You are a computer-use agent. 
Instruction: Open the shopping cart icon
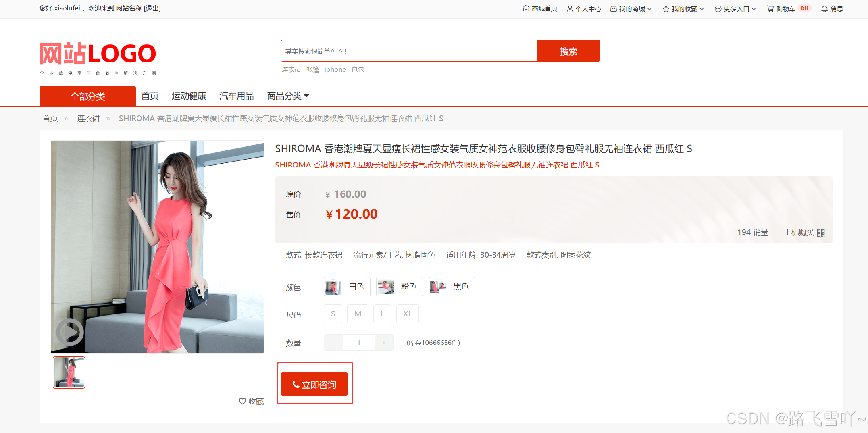click(770, 8)
